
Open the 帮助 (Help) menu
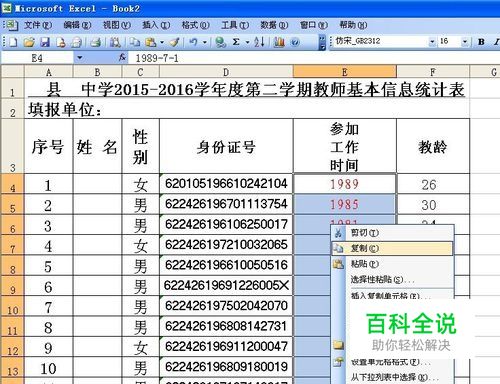pyautogui.click(x=353, y=25)
